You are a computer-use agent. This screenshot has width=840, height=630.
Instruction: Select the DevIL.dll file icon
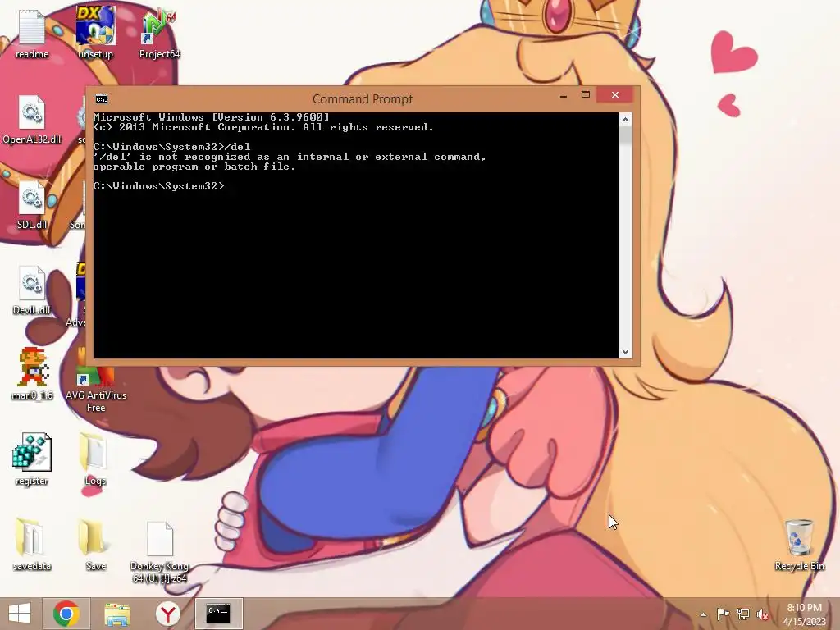32,290
